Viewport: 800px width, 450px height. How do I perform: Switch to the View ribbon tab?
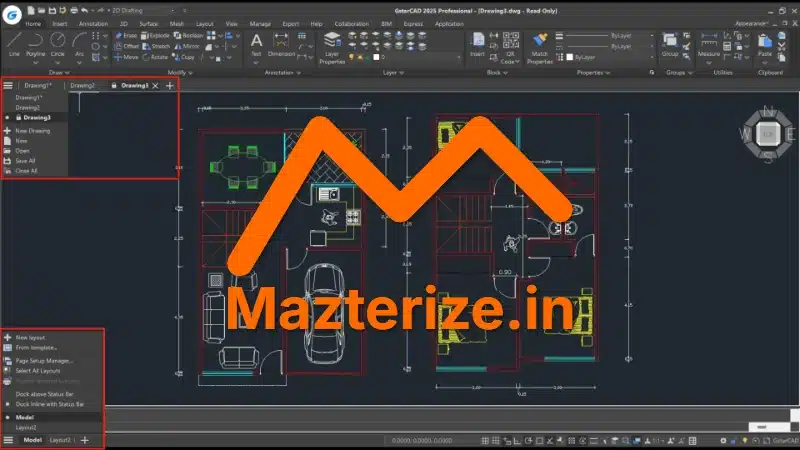pyautogui.click(x=232, y=23)
